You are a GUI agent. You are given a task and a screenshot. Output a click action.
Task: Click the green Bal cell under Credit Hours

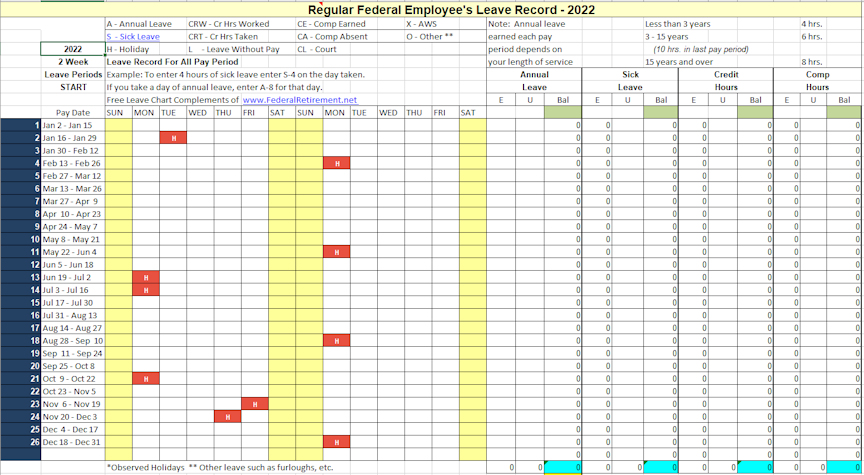coord(755,112)
